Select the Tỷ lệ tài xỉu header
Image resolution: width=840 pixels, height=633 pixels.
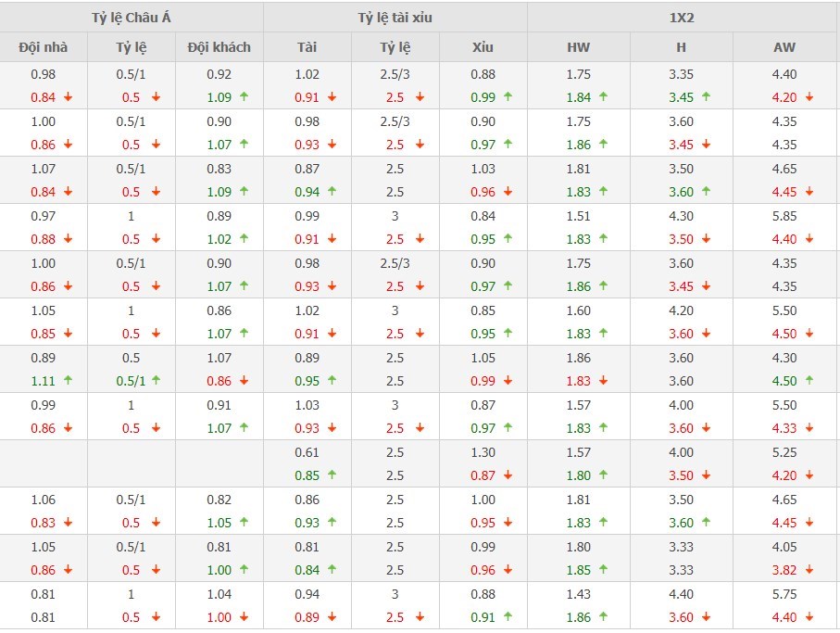point(395,18)
